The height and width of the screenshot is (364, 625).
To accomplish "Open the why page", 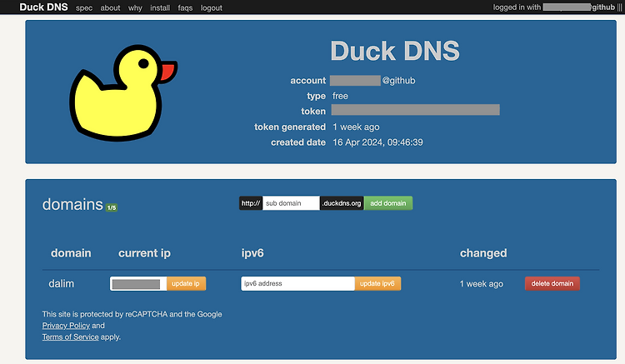I will 135,8.
